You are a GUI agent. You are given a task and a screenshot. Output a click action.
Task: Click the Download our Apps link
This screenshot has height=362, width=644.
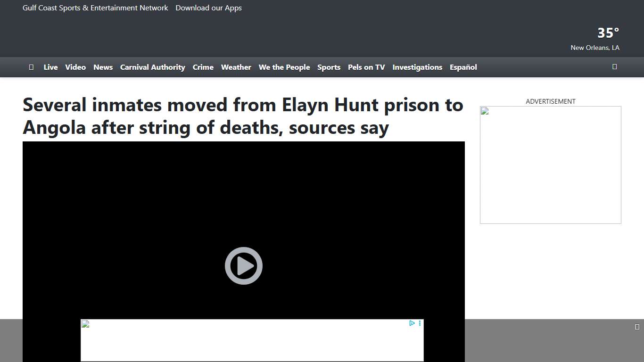click(x=208, y=8)
